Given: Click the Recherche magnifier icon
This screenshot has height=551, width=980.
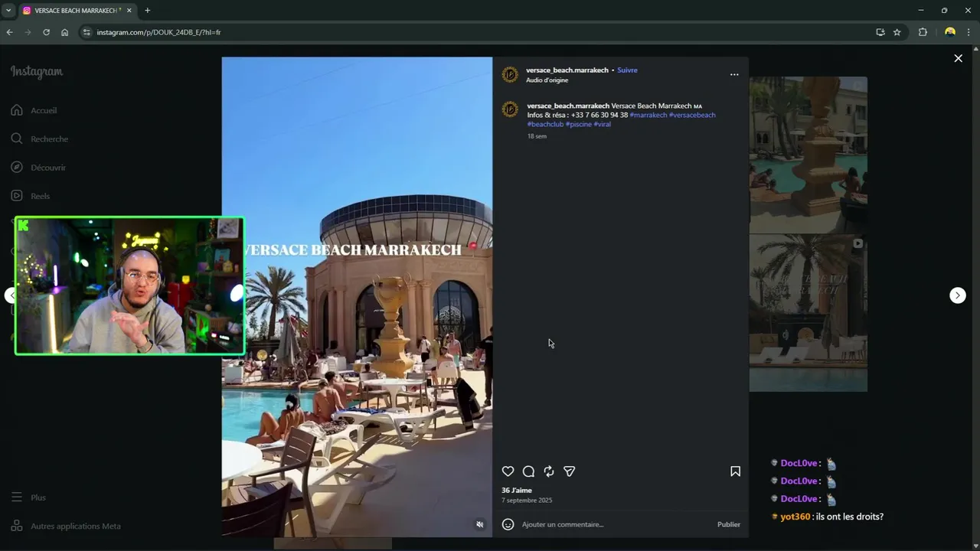Looking at the screenshot, I should (x=17, y=139).
